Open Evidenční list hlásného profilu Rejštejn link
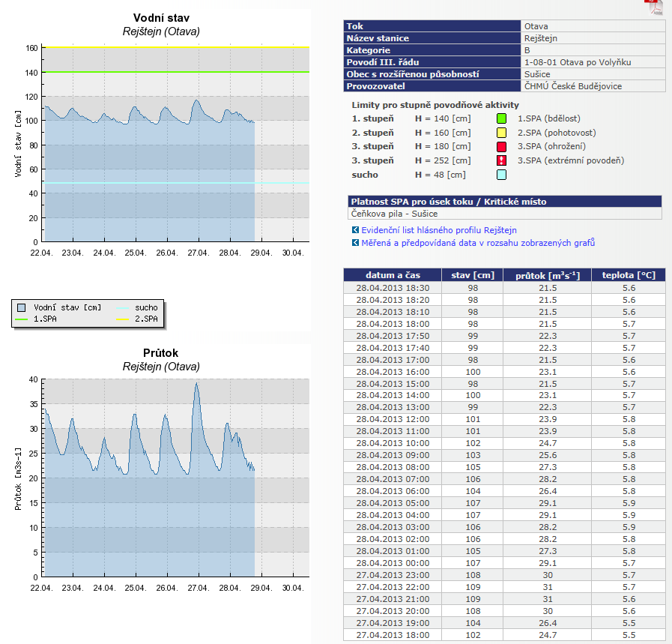Viewport: 672px width, 644px height. tap(438, 230)
